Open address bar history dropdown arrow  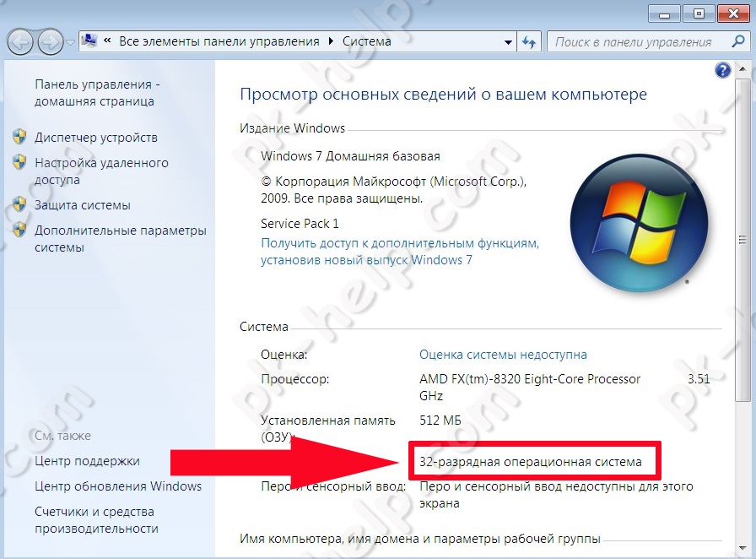[x=508, y=42]
